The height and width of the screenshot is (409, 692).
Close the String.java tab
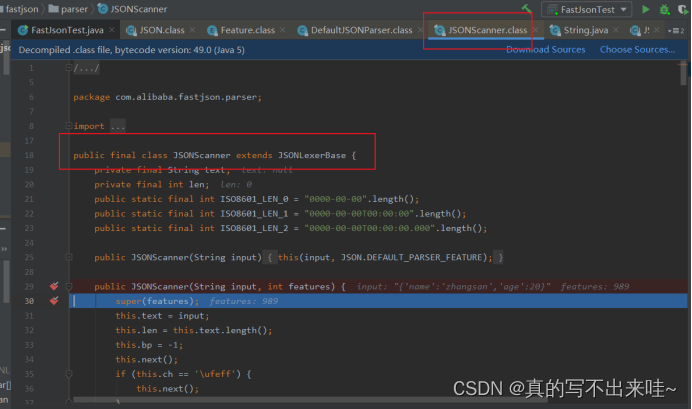[616, 30]
